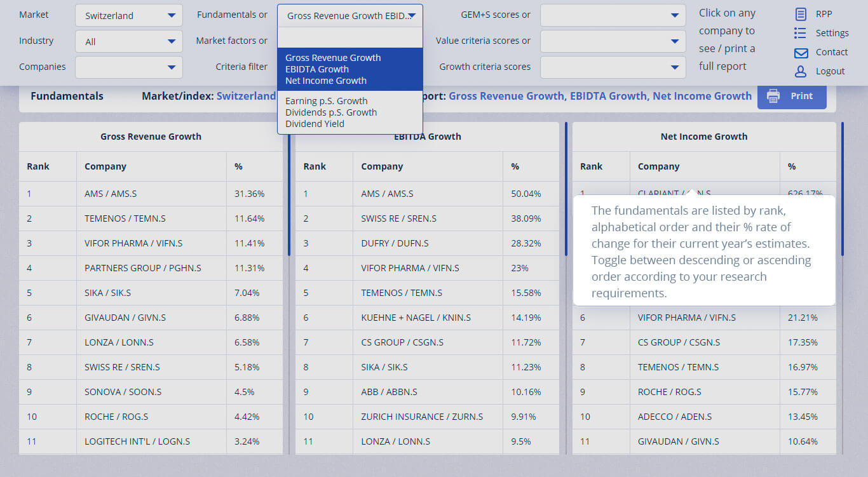Open SIKA / SIK.S in EBITDA Growth table
868x477 pixels.
tap(384, 367)
